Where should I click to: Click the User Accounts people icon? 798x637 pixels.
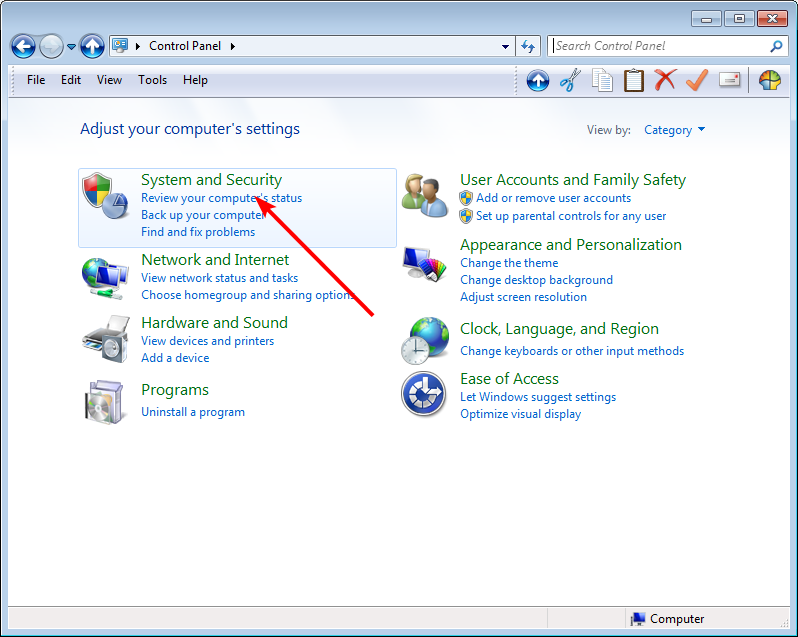pyautogui.click(x=424, y=196)
